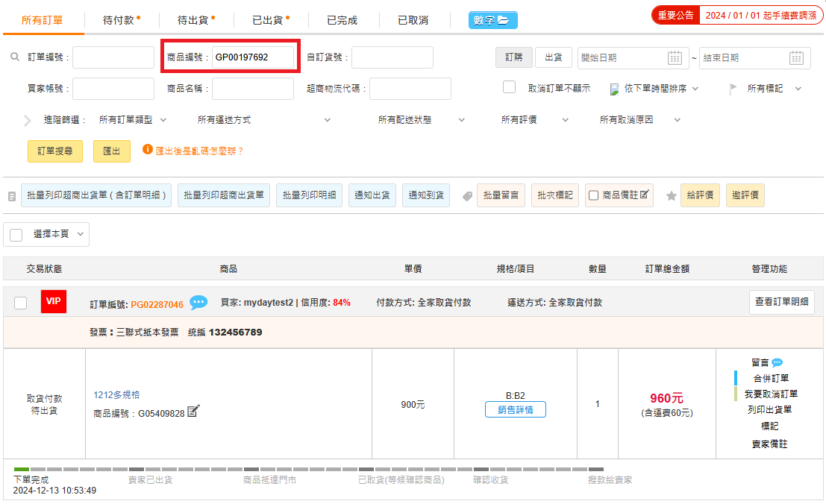Tick the 商品備註 checkbox
Viewport: 826px width, 504px height.
[x=594, y=195]
